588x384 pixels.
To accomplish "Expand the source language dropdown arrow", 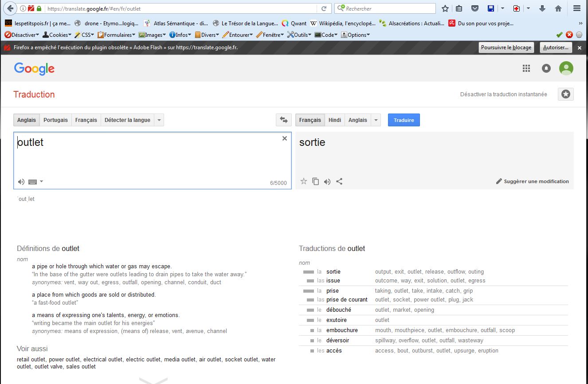I will [x=159, y=120].
